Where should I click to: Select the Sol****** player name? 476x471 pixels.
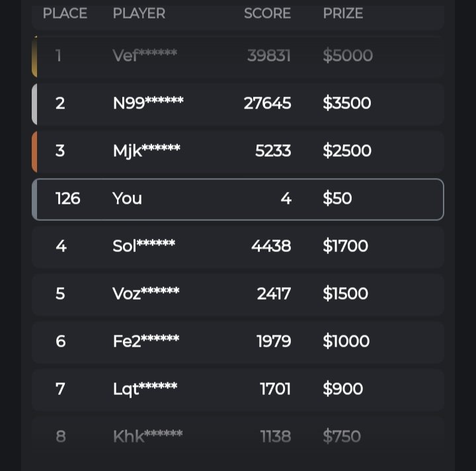[143, 246]
